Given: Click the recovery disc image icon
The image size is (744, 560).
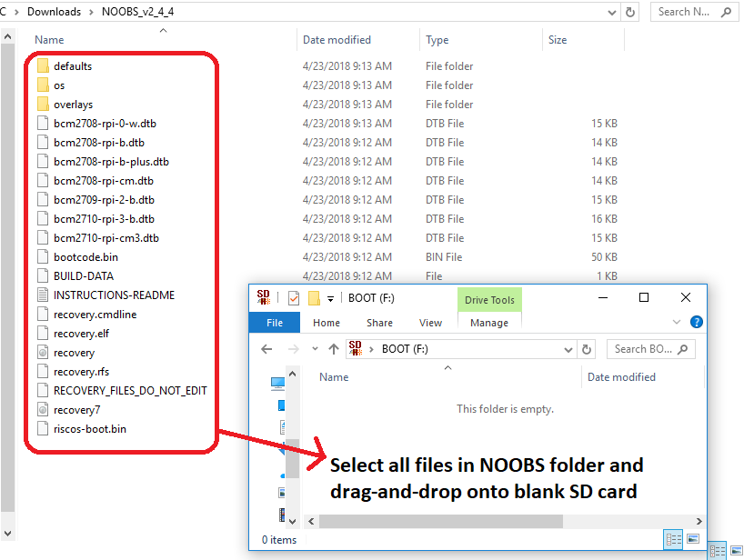Looking at the screenshot, I should (x=43, y=353).
